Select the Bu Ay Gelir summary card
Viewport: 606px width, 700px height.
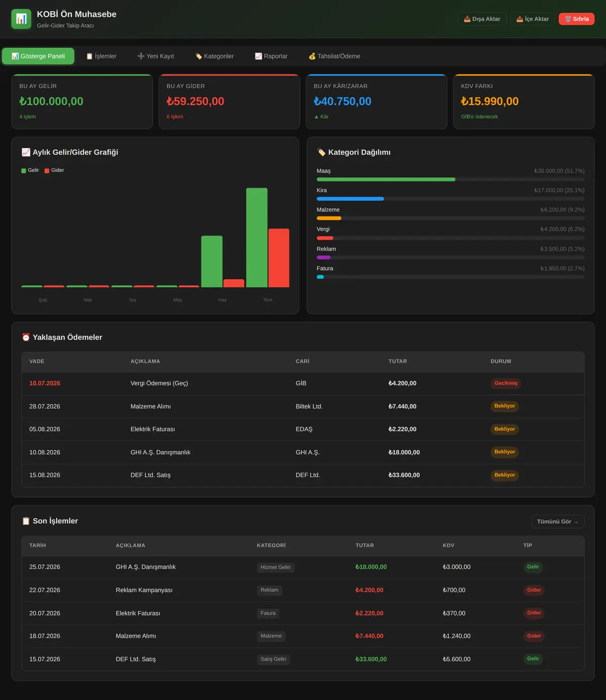(x=82, y=101)
